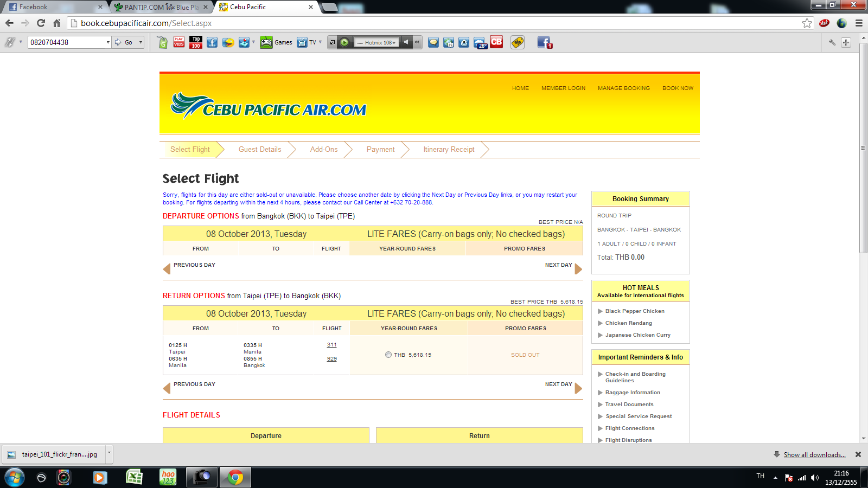The image size is (868, 488).
Task: Open the toolbar logo dropdown arrow
Action: (21, 42)
